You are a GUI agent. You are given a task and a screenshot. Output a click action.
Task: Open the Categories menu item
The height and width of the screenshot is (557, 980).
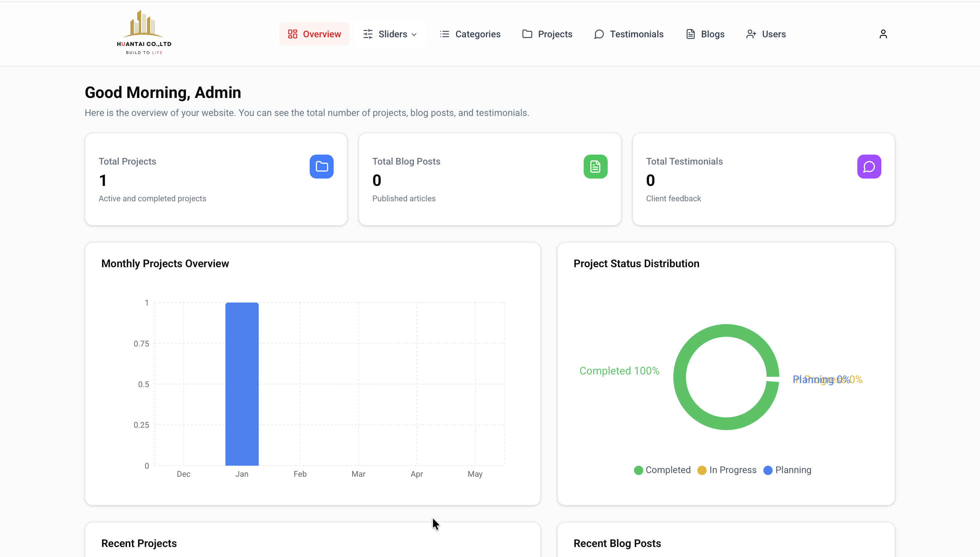[470, 34]
